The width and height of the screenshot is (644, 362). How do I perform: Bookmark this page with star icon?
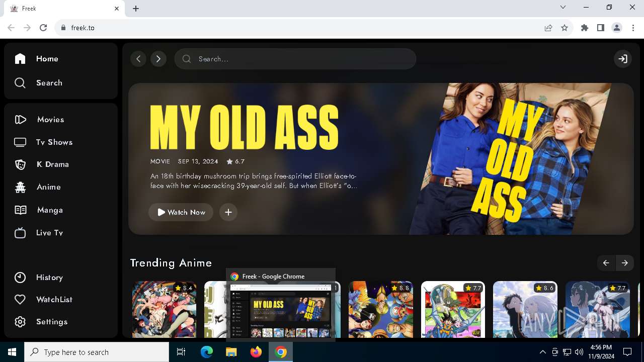[565, 28]
